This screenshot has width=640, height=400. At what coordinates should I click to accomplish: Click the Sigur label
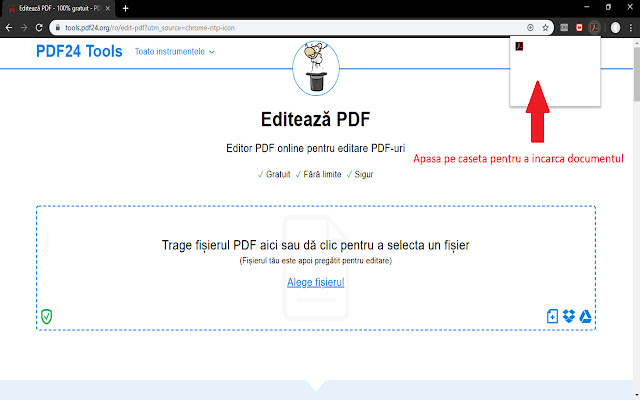tap(360, 174)
